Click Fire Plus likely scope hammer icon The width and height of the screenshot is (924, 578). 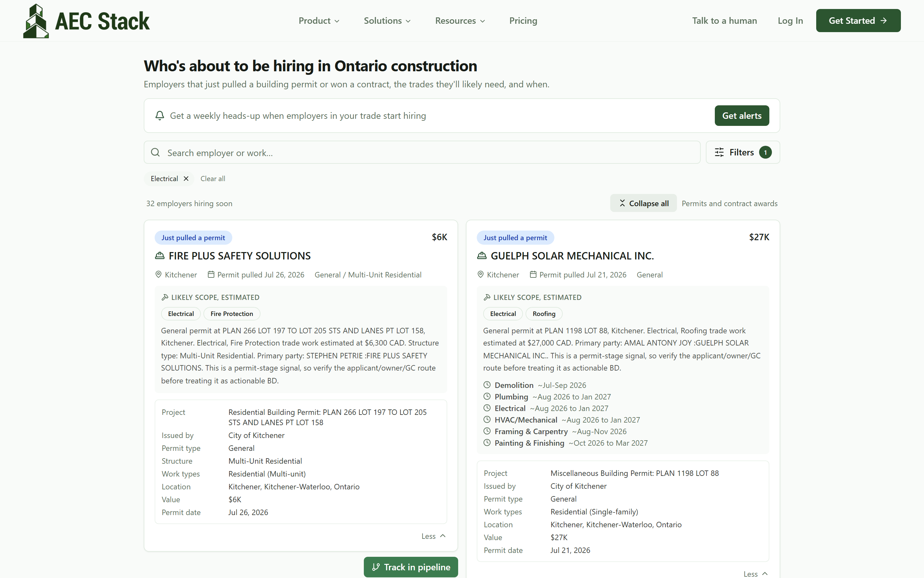click(165, 297)
